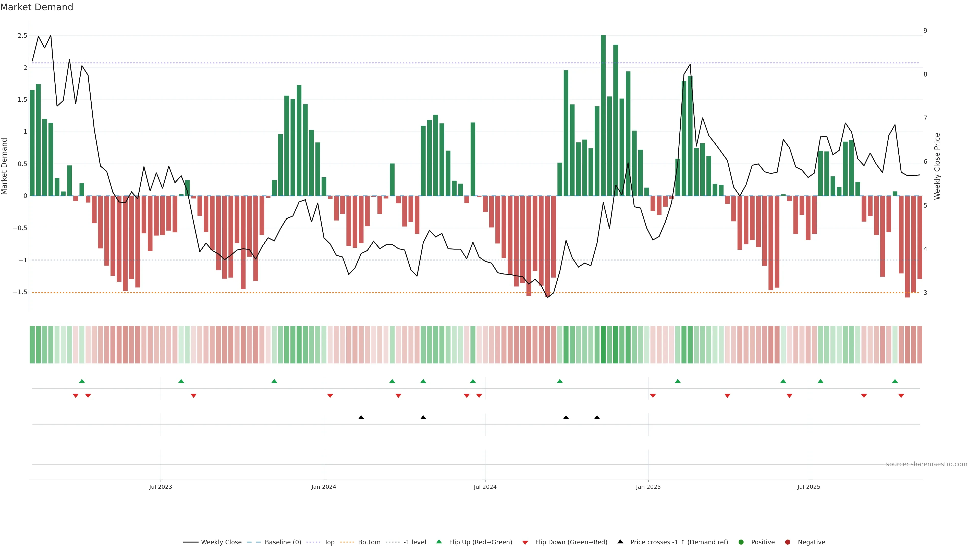Click the first black triangle marker near Feb 2024
This screenshot has height=551, width=980.
[361, 418]
